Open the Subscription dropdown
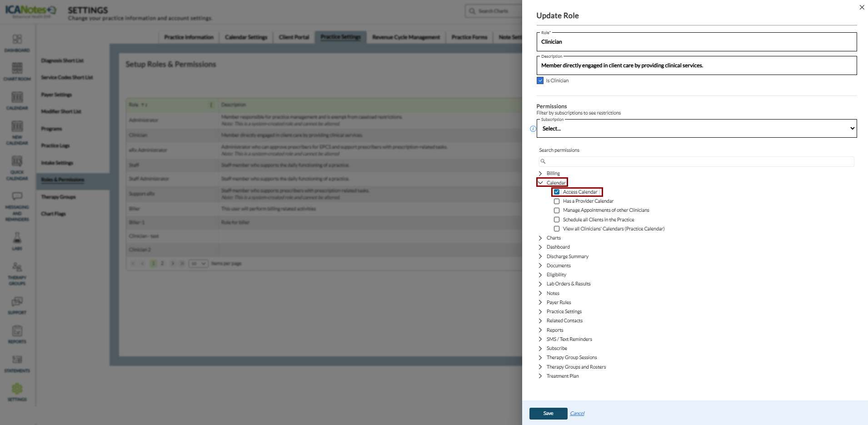Viewport: 868px width, 425px height. 697,129
